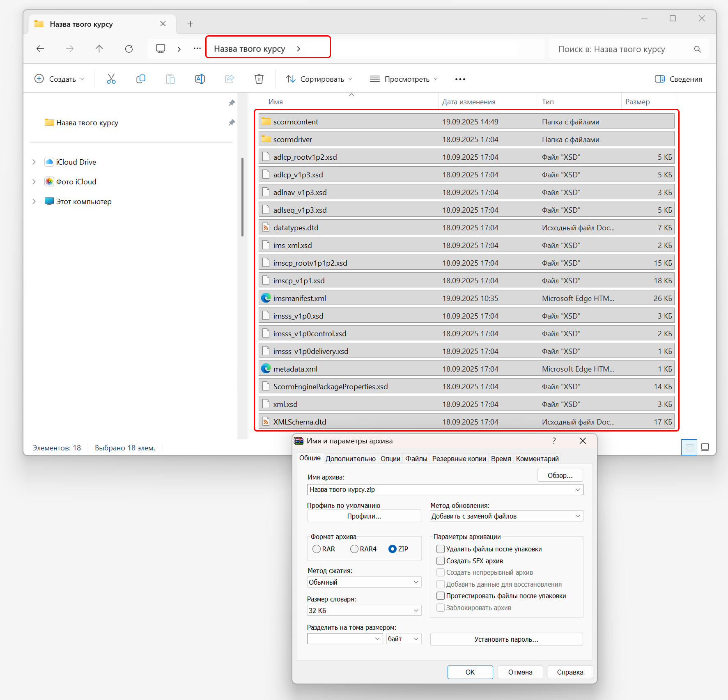
Task: Expand the iCloud Drive tree item
Action: [x=34, y=162]
